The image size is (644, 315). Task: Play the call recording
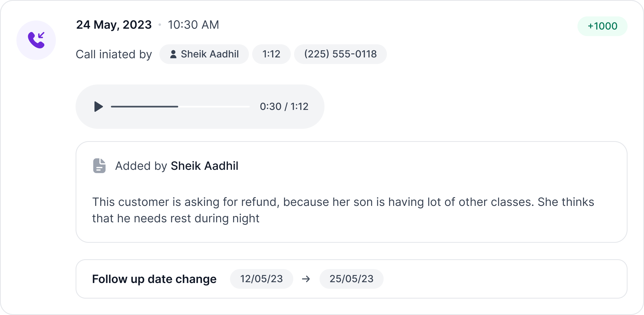(x=98, y=107)
